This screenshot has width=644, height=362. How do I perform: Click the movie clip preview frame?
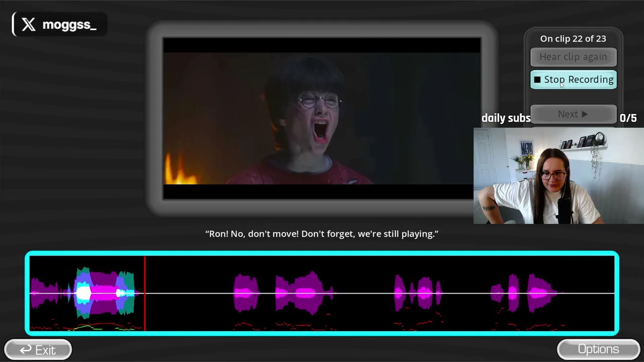point(322,118)
